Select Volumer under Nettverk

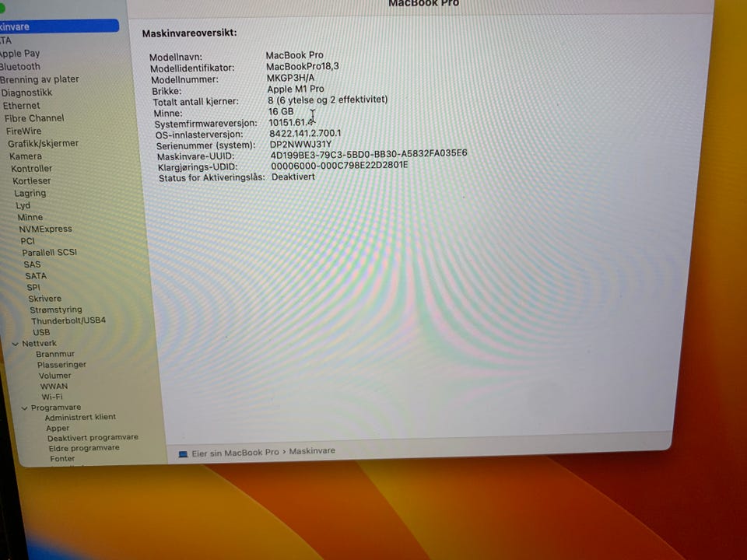click(x=55, y=376)
